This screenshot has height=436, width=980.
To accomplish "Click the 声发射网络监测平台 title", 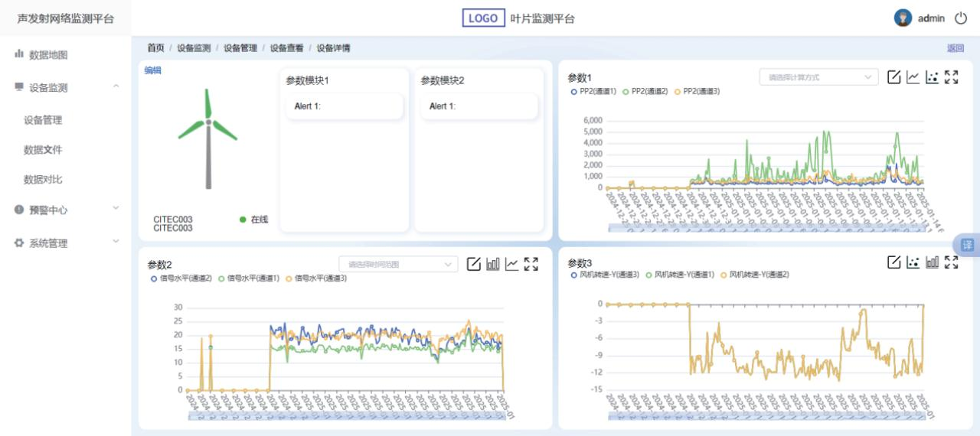I will click(64, 18).
